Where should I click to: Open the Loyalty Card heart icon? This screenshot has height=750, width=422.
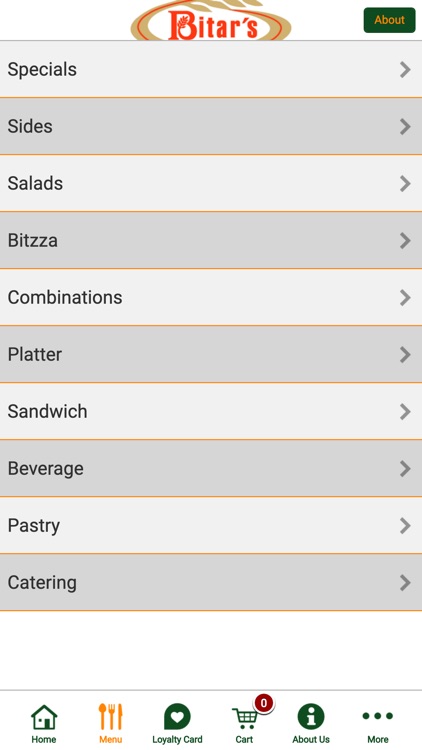[x=177, y=717]
